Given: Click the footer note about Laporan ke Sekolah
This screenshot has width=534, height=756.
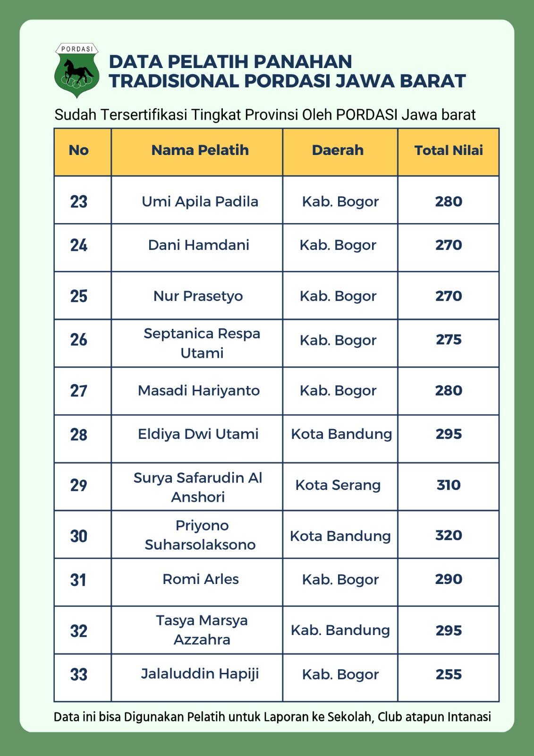Looking at the screenshot, I should (x=272, y=717).
